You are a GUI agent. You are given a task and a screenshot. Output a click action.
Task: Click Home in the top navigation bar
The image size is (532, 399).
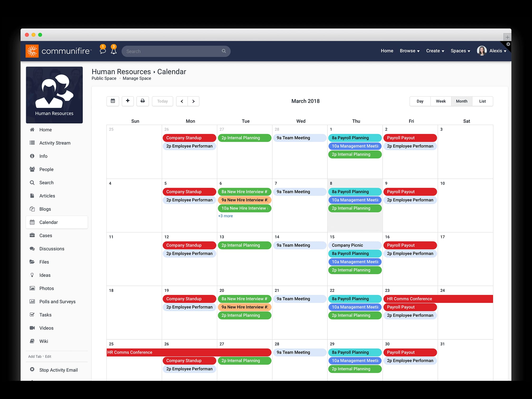click(387, 51)
